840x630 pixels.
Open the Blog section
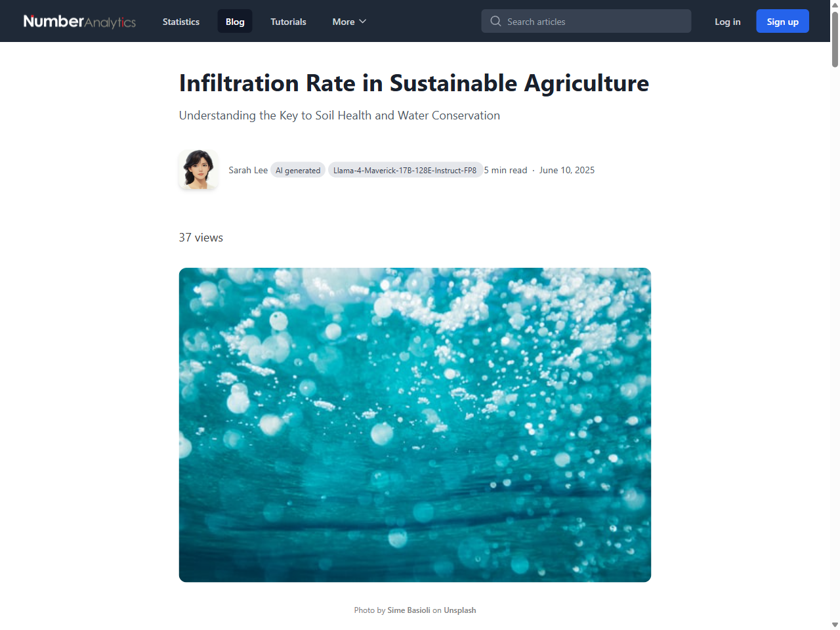(234, 21)
